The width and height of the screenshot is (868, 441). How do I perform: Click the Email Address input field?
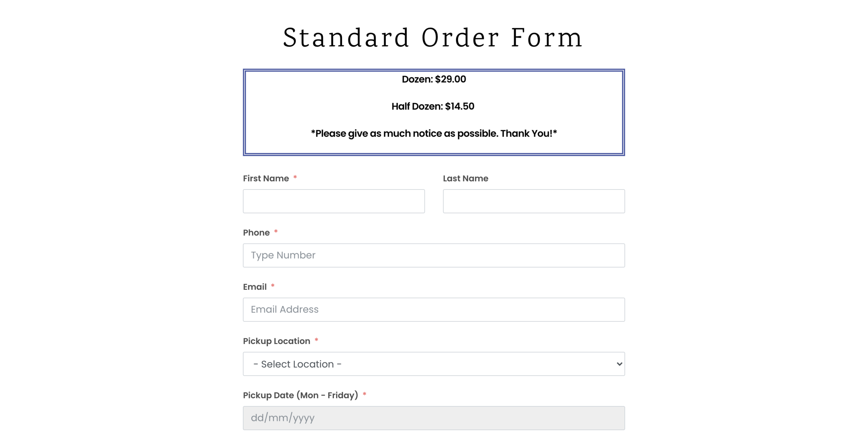point(434,309)
